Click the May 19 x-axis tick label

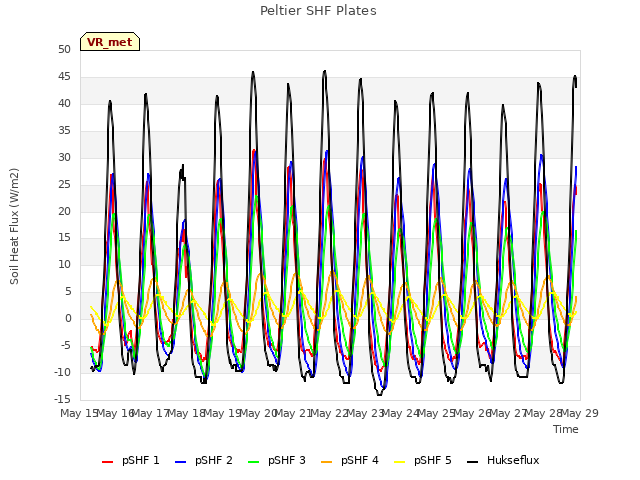tap(222, 413)
